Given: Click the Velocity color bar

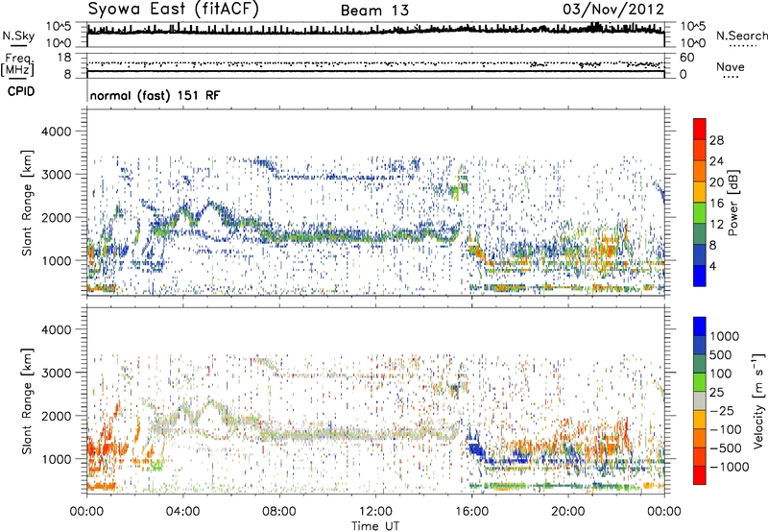Looking at the screenshot, I should [x=700, y=400].
